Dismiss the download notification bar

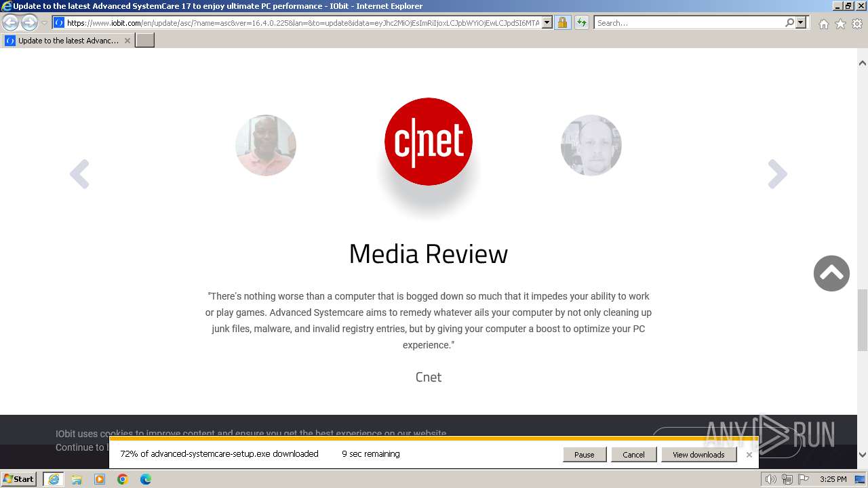[749, 455]
